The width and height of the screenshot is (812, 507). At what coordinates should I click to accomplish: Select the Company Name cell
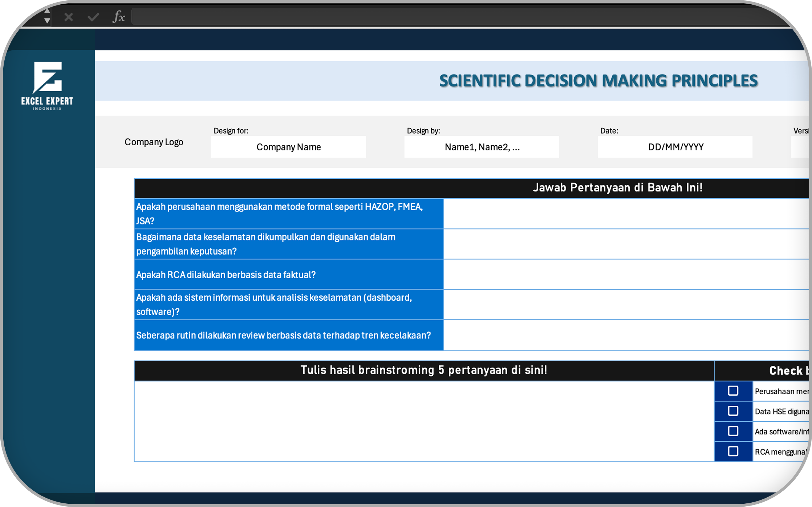point(288,147)
